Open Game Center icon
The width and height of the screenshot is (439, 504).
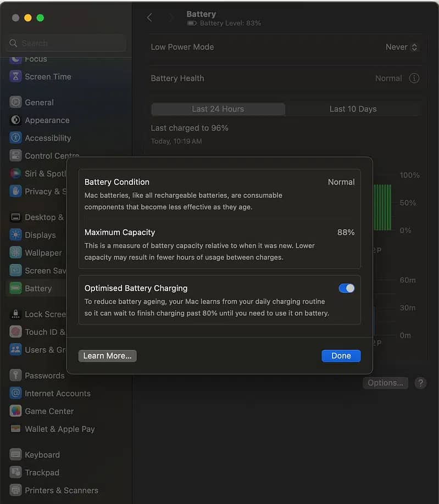[x=15, y=411]
